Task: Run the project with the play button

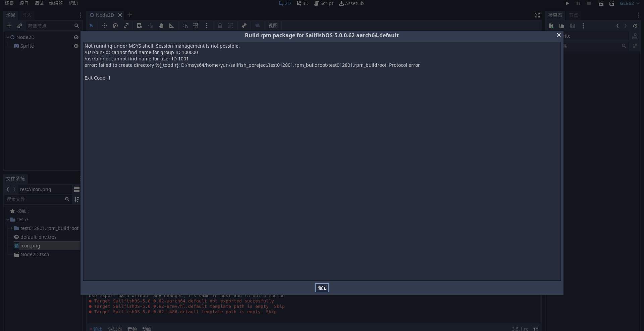Action: pyautogui.click(x=567, y=3)
